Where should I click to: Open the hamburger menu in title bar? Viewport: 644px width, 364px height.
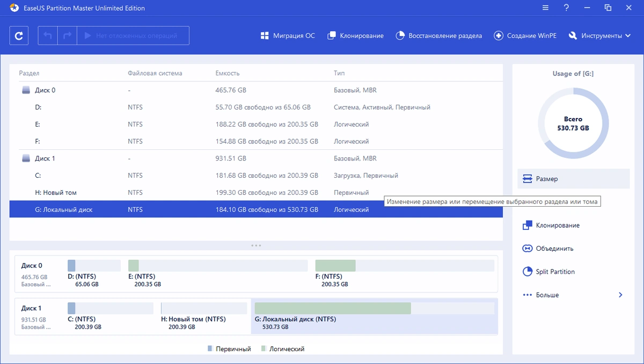pos(545,8)
